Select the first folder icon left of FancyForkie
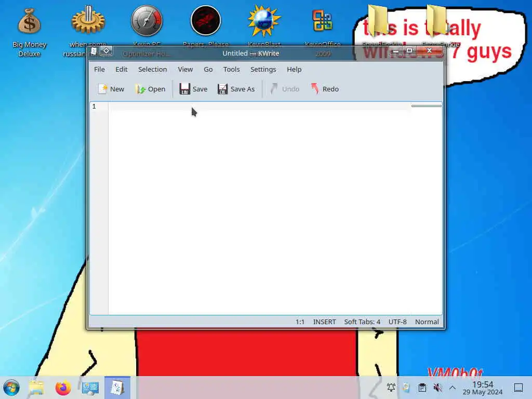The image size is (532, 399). 378,20
